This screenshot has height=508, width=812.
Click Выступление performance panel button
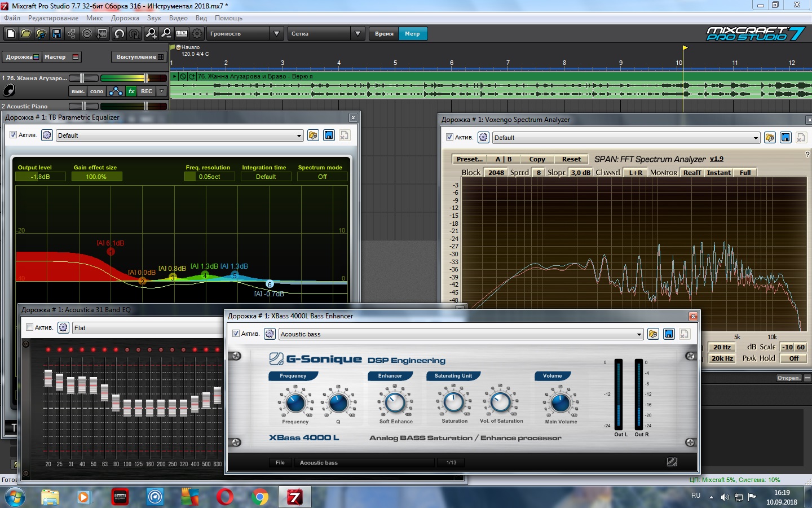point(140,57)
